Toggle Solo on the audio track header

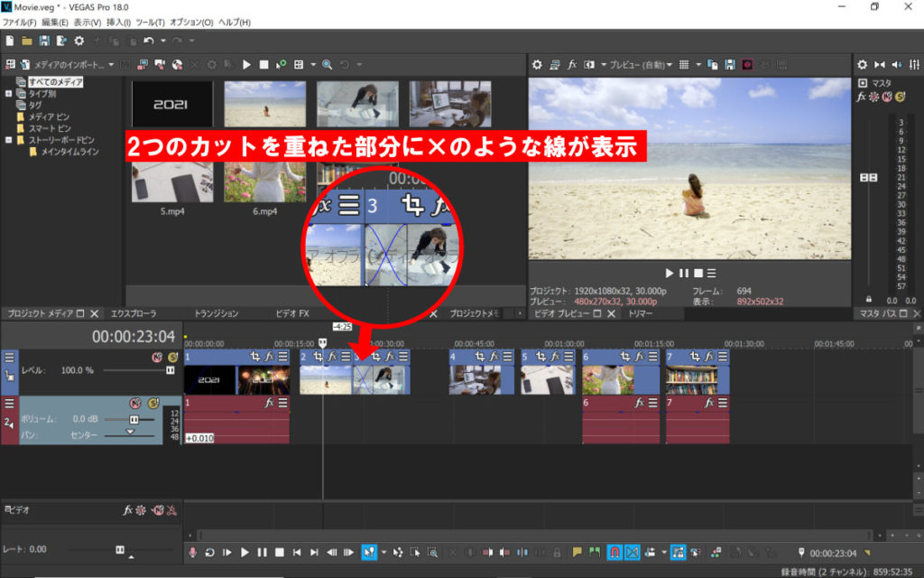point(153,403)
